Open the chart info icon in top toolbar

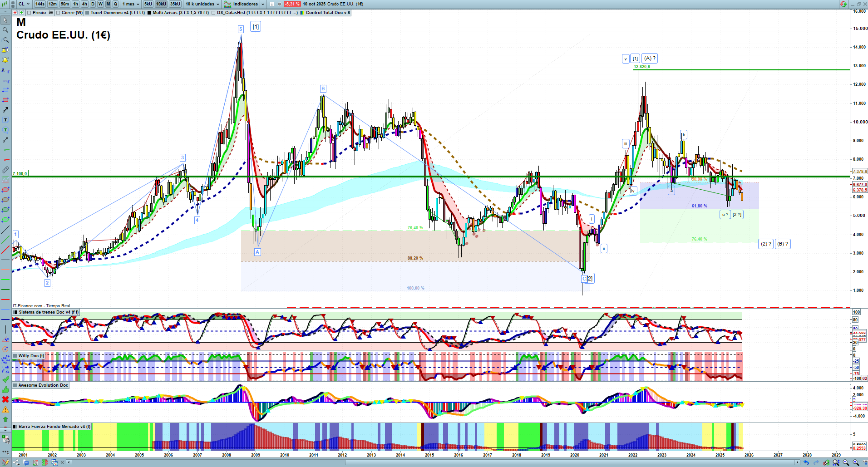tap(272, 4)
